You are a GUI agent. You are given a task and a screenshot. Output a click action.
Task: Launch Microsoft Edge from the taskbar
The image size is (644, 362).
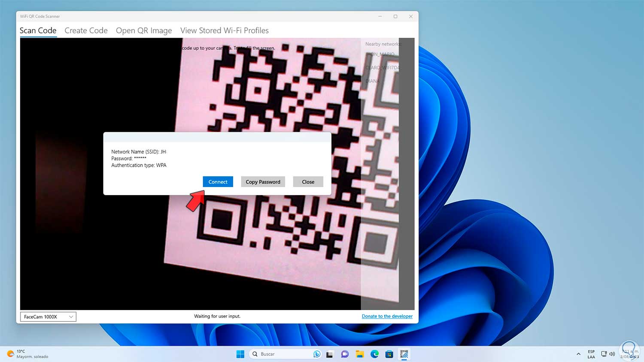(375, 354)
